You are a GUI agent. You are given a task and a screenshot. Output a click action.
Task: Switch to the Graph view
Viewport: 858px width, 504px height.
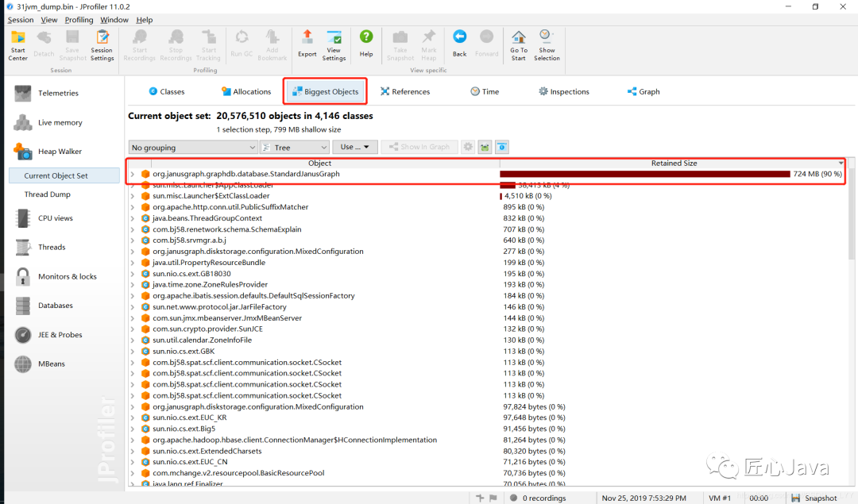tap(643, 91)
